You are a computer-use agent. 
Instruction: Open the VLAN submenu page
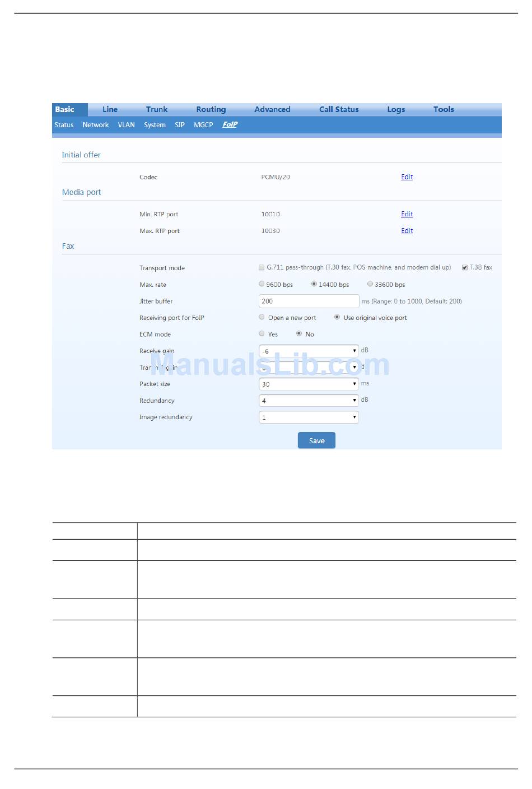[126, 125]
